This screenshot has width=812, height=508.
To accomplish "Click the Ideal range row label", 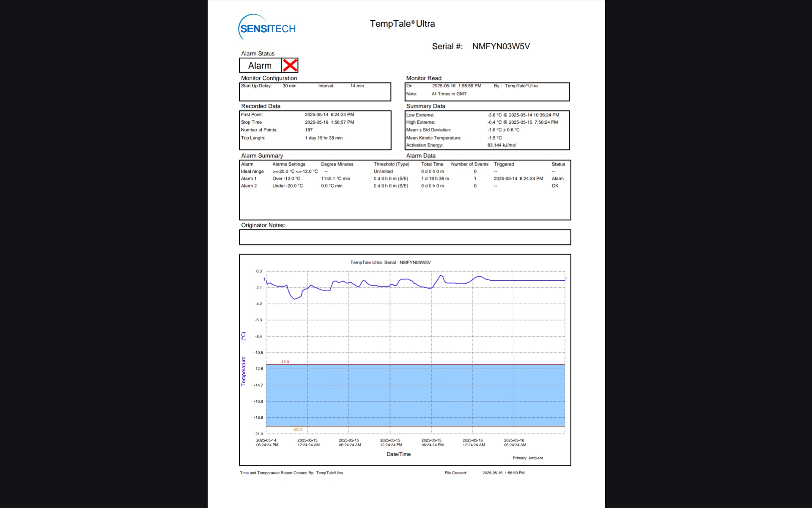I will tap(252, 171).
